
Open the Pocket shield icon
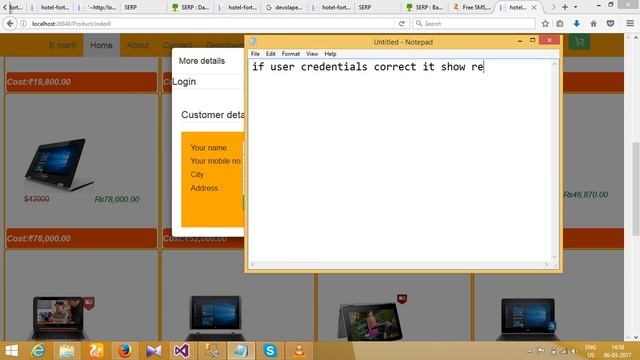(610, 24)
